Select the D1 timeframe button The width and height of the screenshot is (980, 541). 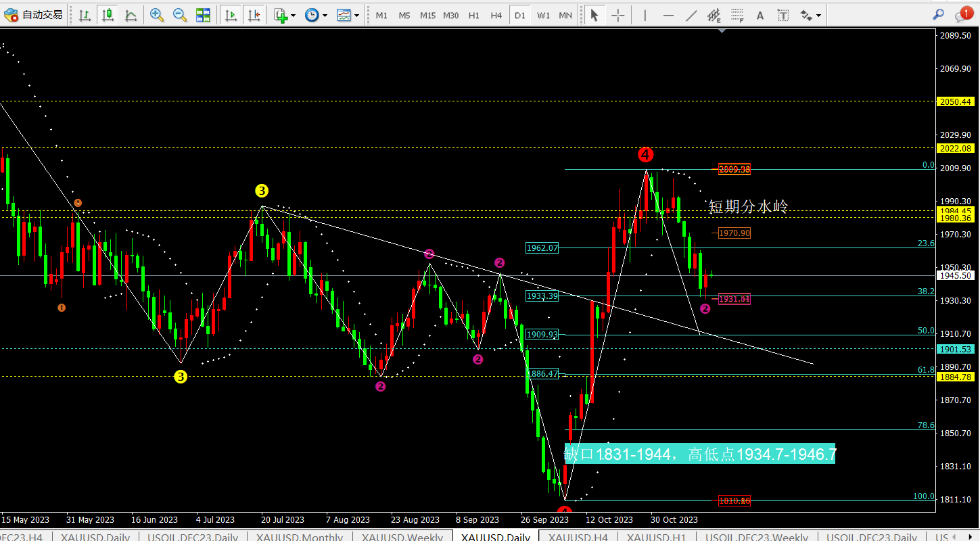[519, 15]
